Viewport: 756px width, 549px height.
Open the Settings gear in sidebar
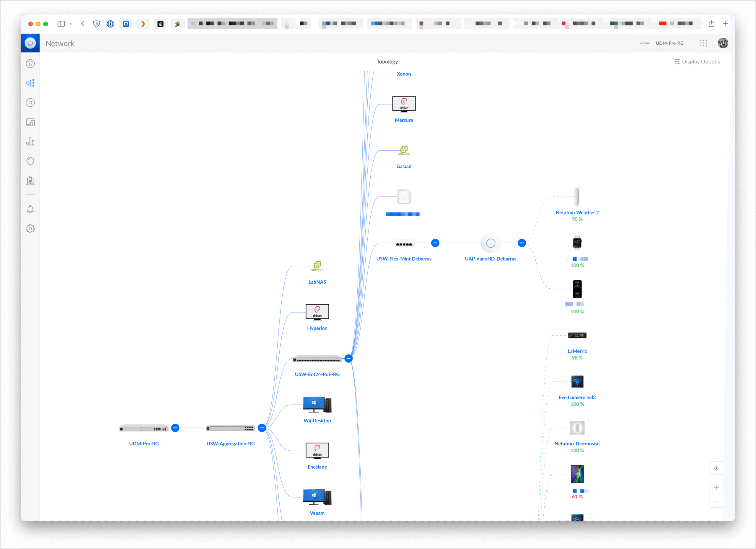30,229
